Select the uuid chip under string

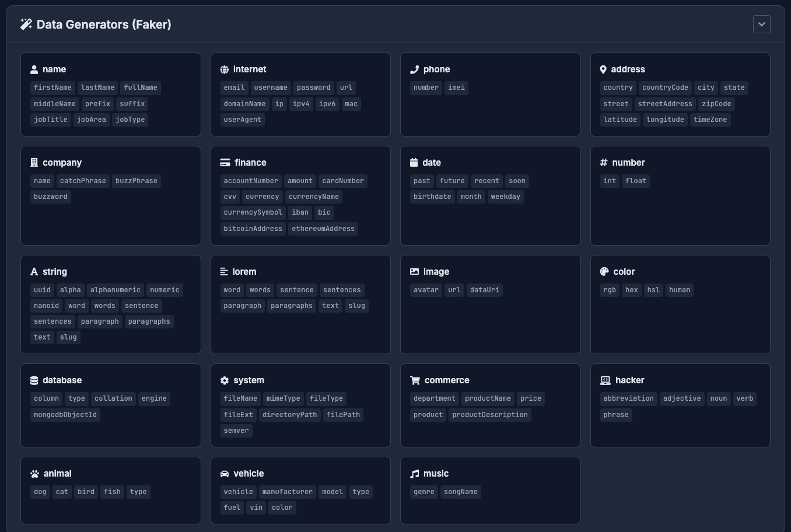click(42, 290)
